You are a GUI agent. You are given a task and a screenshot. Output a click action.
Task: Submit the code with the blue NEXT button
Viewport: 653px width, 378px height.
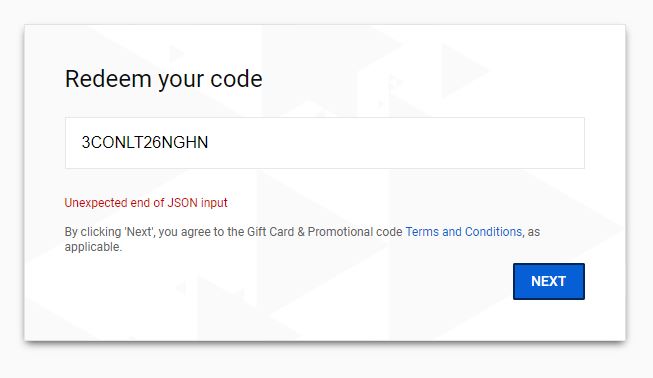(548, 281)
